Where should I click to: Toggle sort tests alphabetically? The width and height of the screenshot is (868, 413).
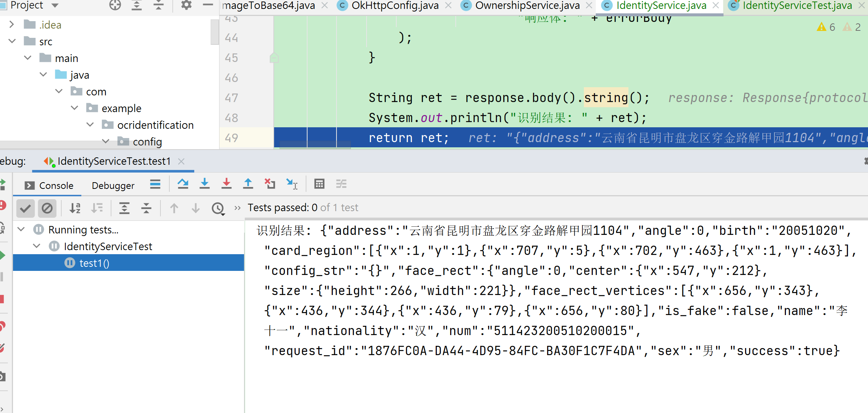75,208
